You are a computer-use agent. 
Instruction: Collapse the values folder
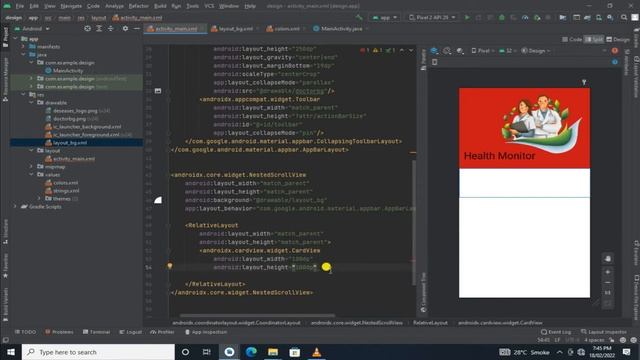[31, 174]
